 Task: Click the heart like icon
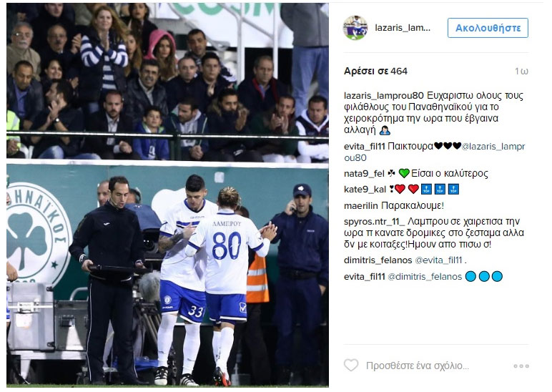tap(351, 366)
